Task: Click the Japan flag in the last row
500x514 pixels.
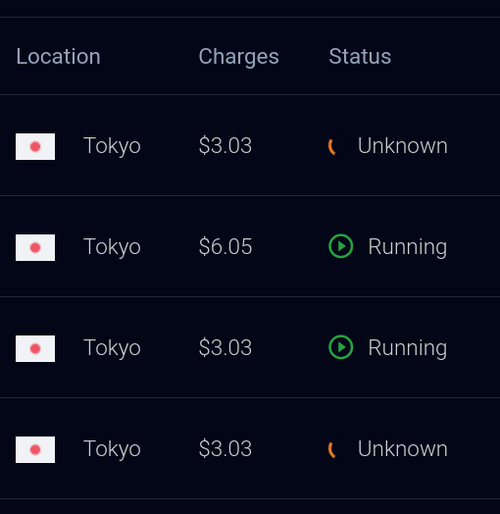Action: click(x=35, y=449)
